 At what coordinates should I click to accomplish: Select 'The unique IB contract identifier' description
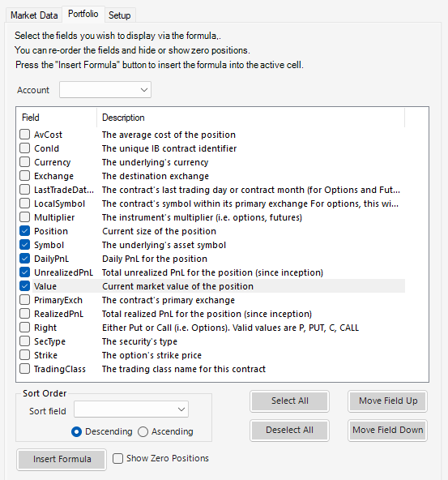click(x=169, y=148)
